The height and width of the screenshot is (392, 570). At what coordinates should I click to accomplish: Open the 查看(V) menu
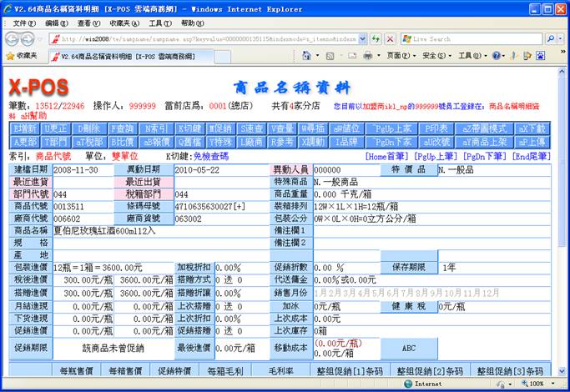click(88, 23)
